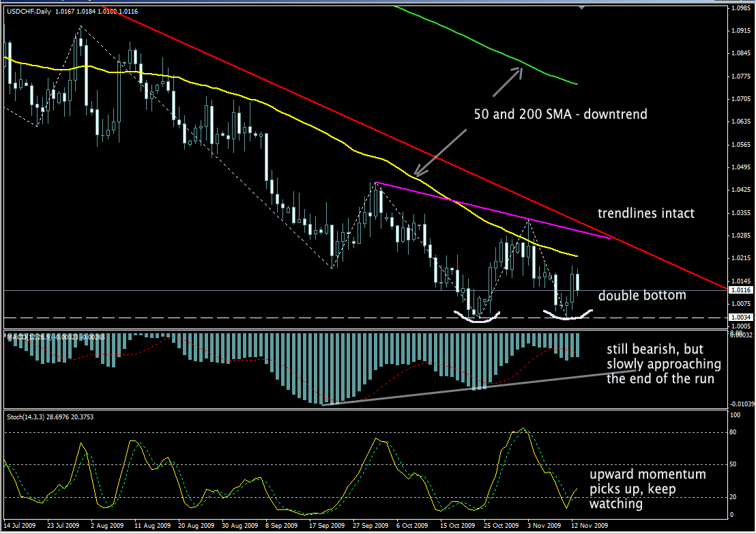Click the chart shift triangle marker at top
756x534 pixels.
[x=581, y=8]
